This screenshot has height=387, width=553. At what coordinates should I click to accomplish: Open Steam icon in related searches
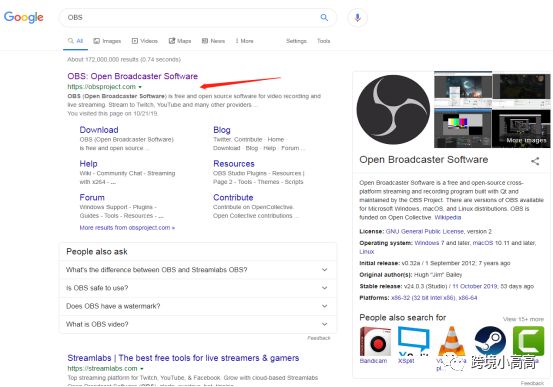coord(490,341)
